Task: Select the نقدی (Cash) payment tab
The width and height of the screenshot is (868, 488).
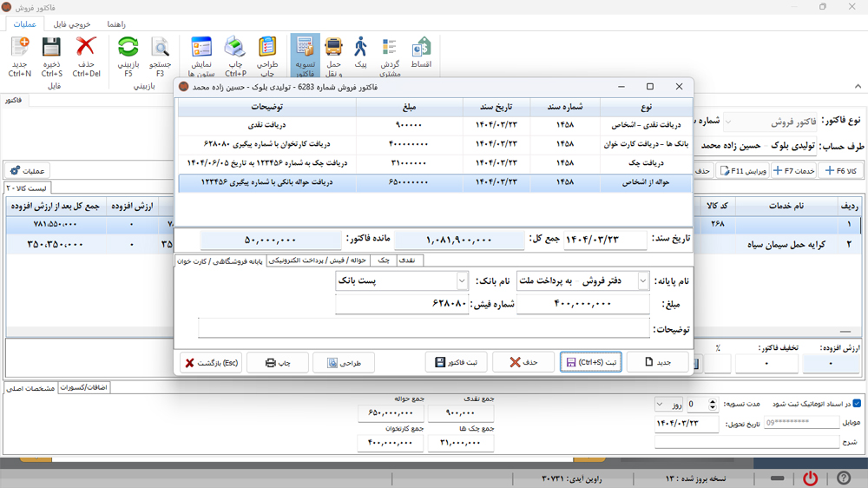Action: pos(409,260)
